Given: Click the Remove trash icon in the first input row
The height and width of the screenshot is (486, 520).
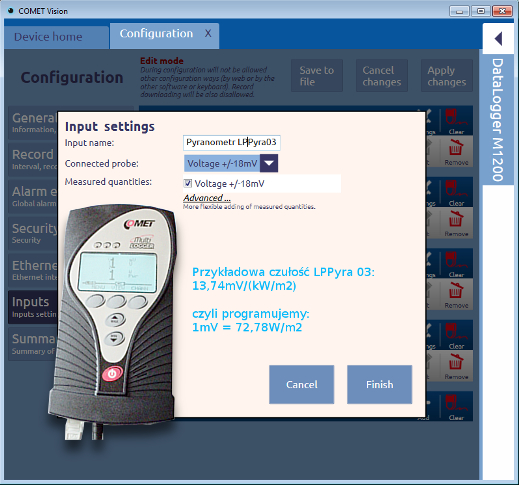Looking at the screenshot, I should tap(456, 151).
